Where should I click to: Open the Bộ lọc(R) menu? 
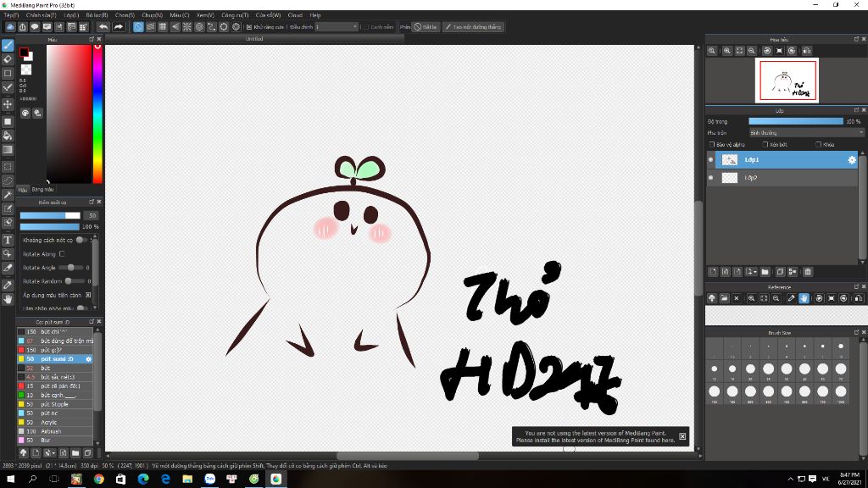pos(97,15)
